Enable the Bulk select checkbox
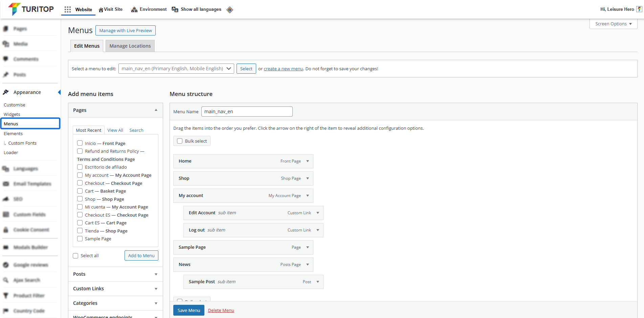This screenshot has width=644, height=318. point(180,141)
